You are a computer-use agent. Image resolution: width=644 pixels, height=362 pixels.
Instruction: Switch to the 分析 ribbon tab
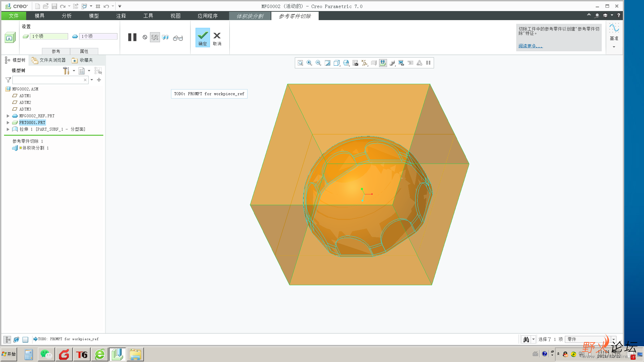point(67,16)
